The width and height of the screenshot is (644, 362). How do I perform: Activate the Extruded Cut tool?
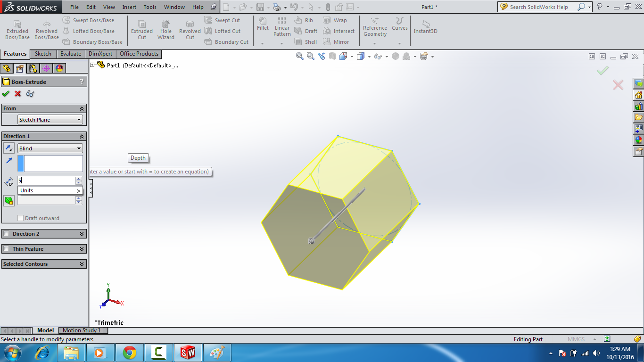tap(141, 30)
